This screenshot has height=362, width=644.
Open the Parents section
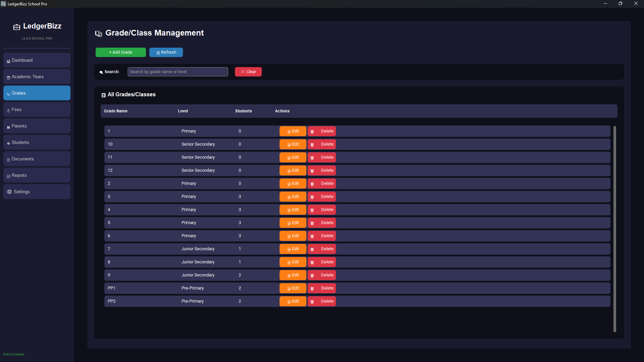tap(37, 126)
